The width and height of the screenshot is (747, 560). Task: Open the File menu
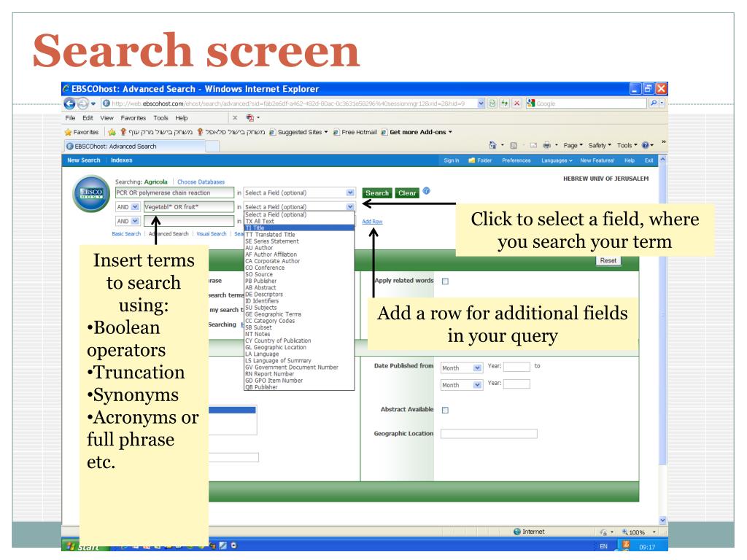(70, 118)
